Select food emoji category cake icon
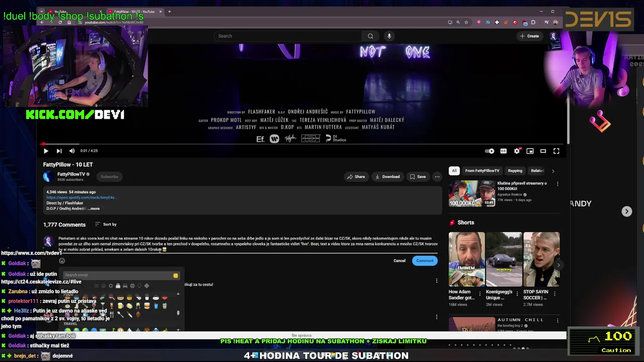Screen dimensions: 644x362 [x=118, y=286]
